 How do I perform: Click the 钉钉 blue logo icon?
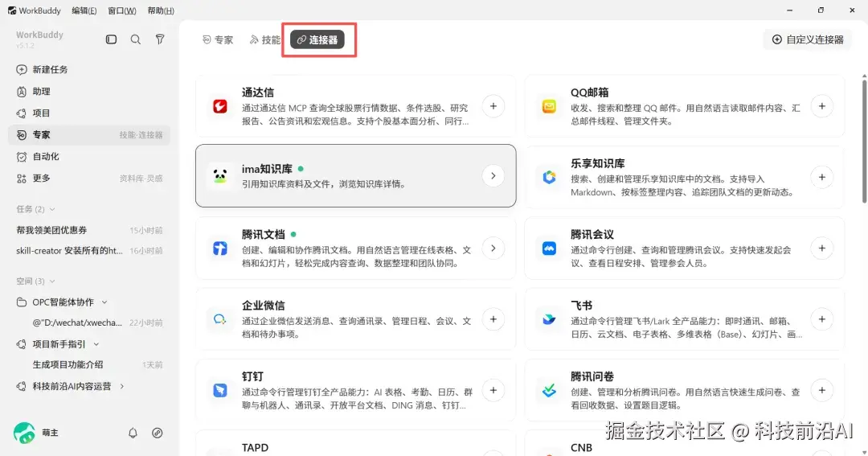[219, 390]
